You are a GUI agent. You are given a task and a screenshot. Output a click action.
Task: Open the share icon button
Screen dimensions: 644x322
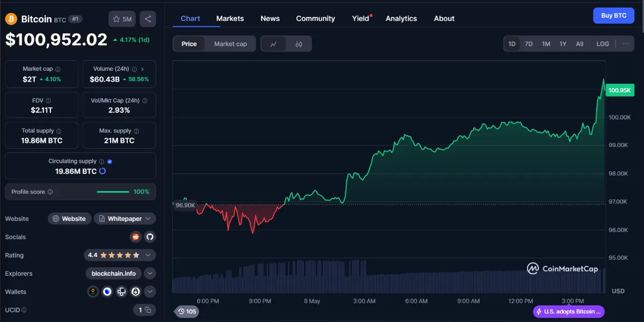(148, 19)
